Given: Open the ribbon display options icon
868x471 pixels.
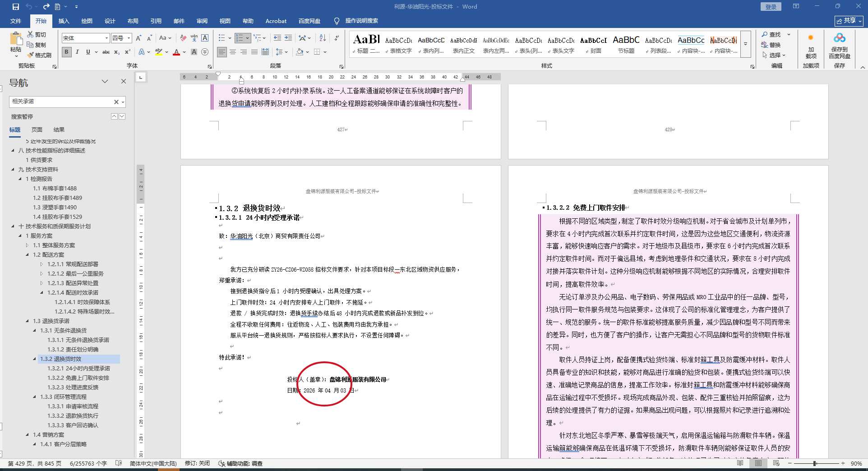Looking at the screenshot, I should pyautogui.click(x=796, y=6).
